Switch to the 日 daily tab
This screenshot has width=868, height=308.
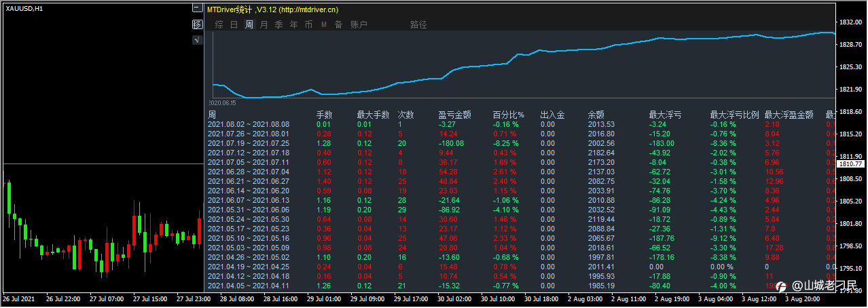pos(234,24)
